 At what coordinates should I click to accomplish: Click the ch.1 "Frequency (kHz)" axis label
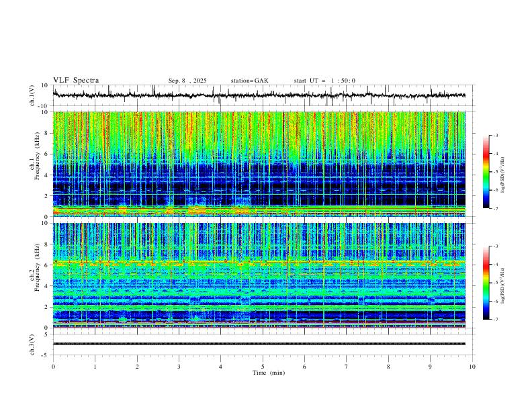(x=37, y=156)
